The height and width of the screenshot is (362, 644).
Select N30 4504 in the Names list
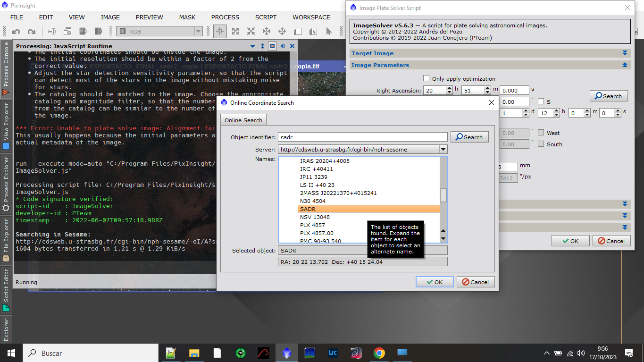click(313, 201)
